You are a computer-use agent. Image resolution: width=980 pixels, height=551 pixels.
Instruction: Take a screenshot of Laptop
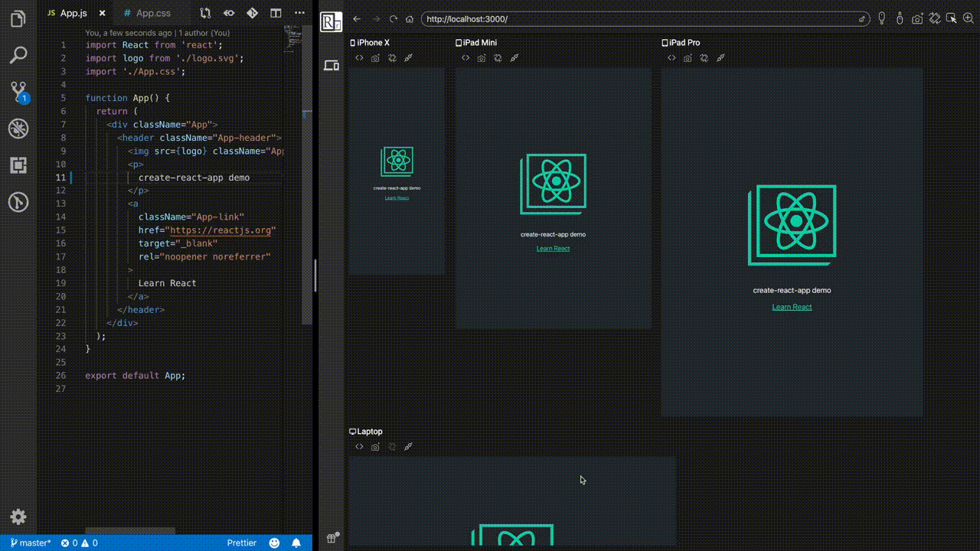click(375, 447)
